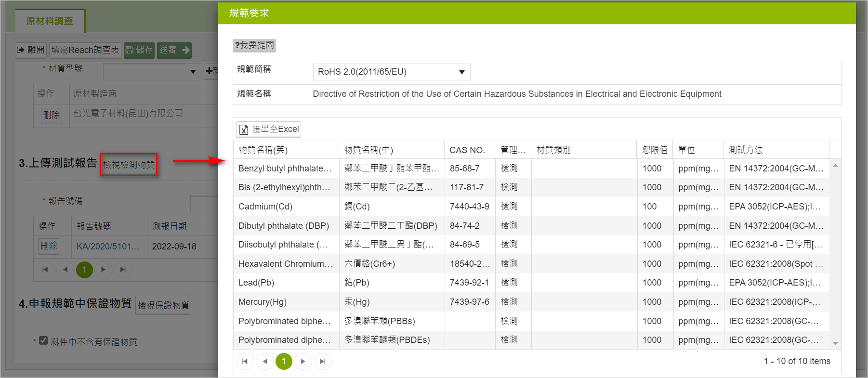Delete report KA/2020/5101 row

coord(49,246)
